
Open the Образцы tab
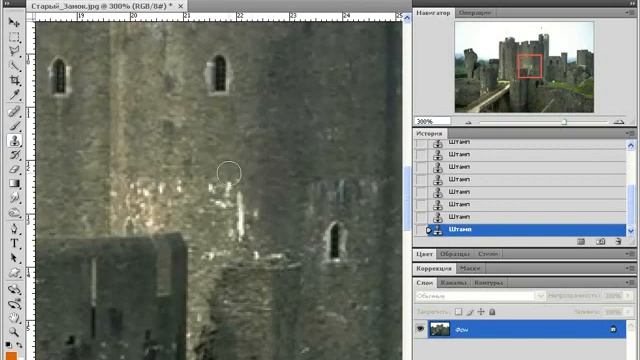455,254
